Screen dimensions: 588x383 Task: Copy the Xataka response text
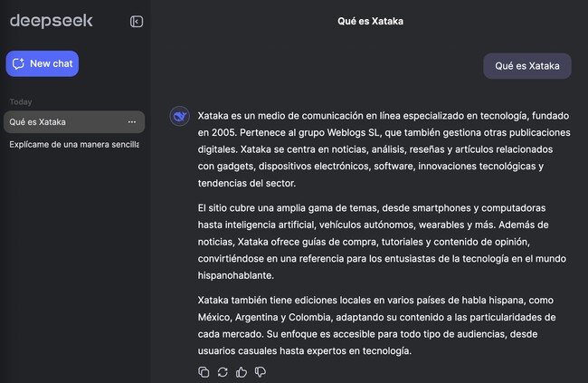pos(203,371)
